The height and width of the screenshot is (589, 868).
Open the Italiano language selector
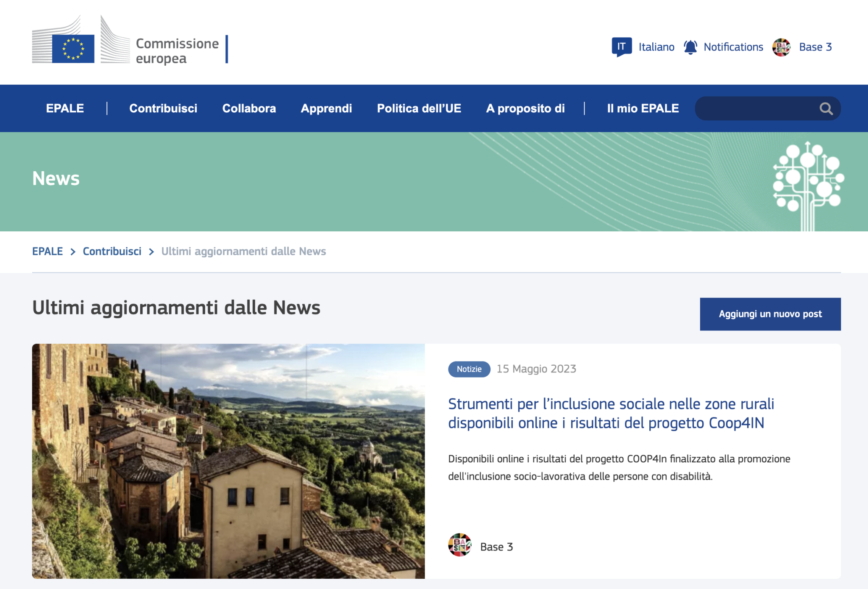tap(656, 47)
